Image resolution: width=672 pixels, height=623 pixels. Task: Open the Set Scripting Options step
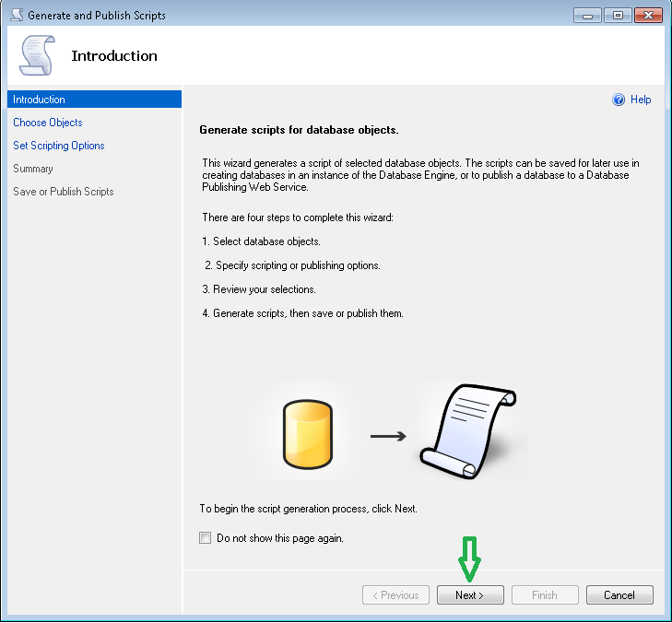tap(59, 146)
